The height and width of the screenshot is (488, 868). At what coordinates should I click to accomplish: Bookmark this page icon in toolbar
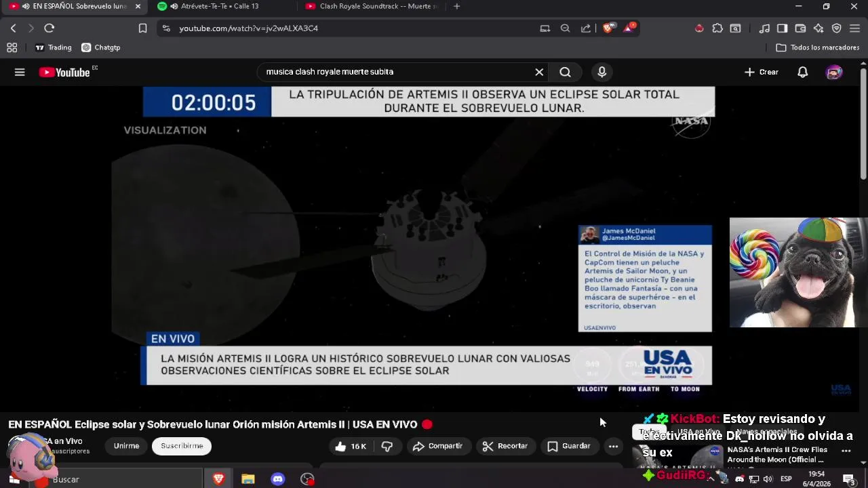point(142,28)
